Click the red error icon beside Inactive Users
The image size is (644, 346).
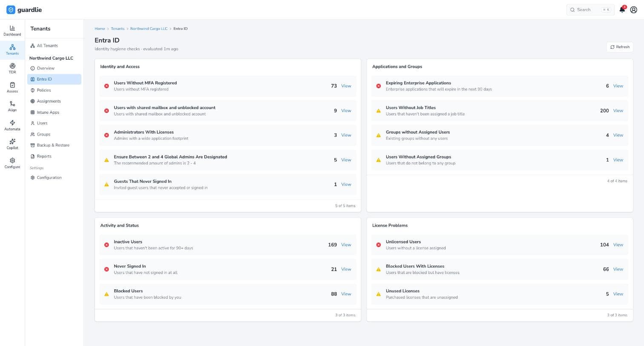(106, 245)
